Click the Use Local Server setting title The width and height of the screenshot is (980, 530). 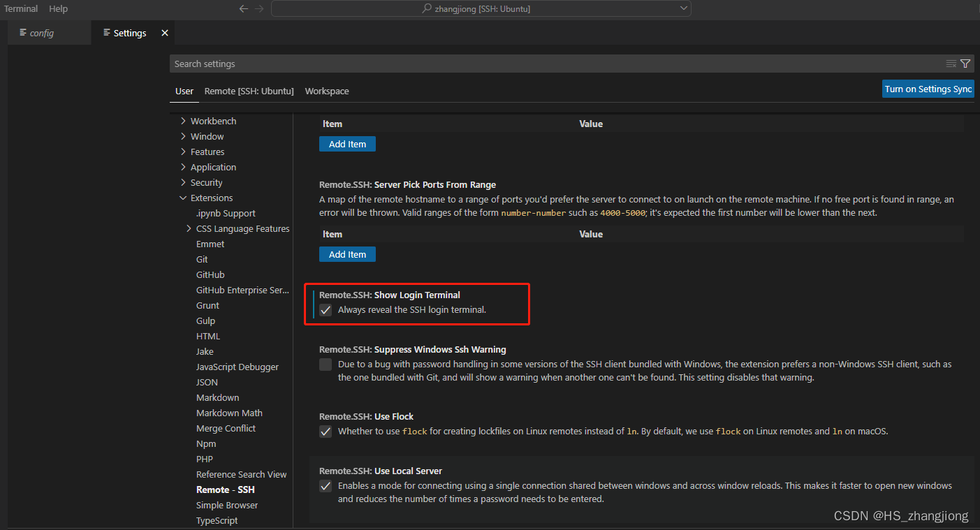tap(381, 471)
